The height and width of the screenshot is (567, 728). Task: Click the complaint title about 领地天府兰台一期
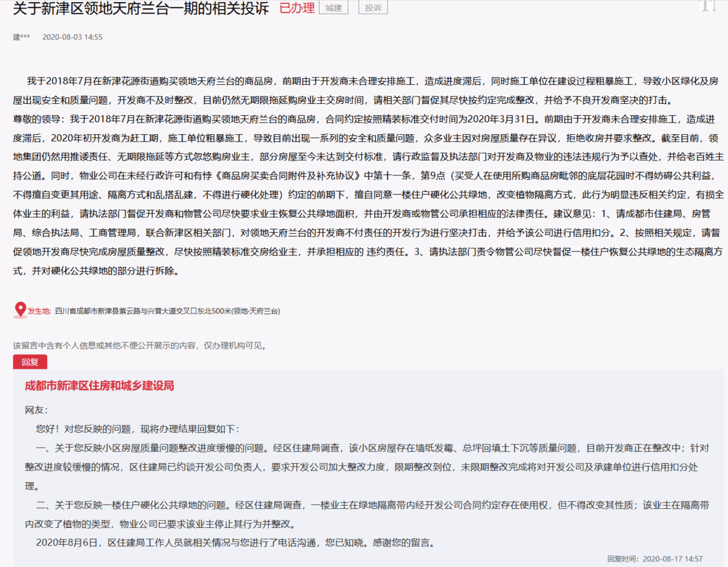click(x=141, y=8)
